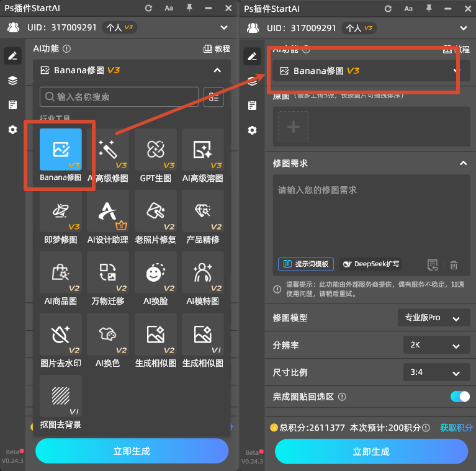The image size is (476, 471).
Task: Click 输入名称搜索 search field
Action: tap(119, 97)
